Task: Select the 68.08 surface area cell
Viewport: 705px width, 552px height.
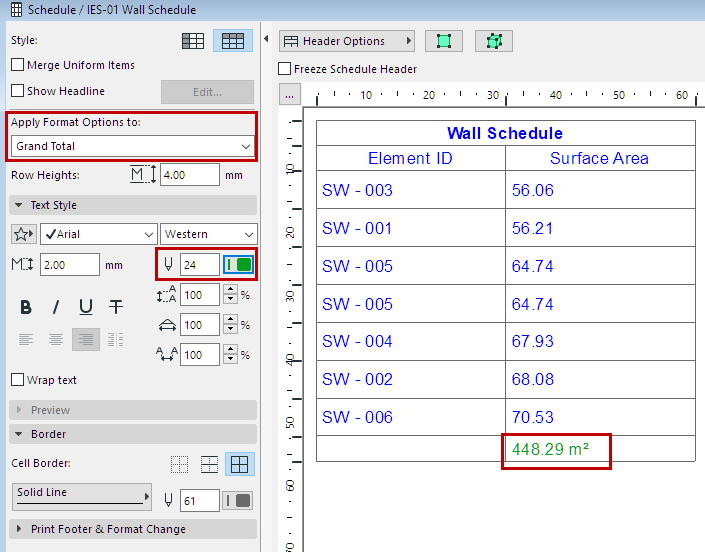Action: [600, 379]
